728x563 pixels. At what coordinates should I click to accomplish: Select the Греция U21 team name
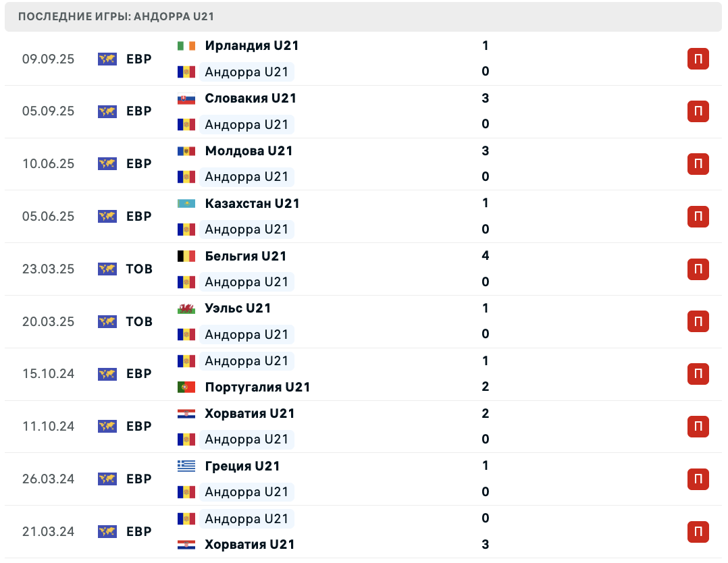coord(242,466)
